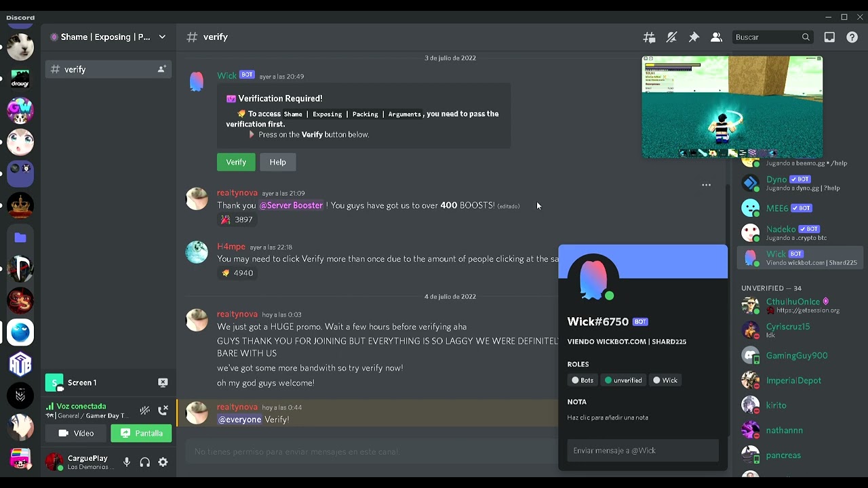Click H4mpe avatar in chat

pyautogui.click(x=197, y=252)
